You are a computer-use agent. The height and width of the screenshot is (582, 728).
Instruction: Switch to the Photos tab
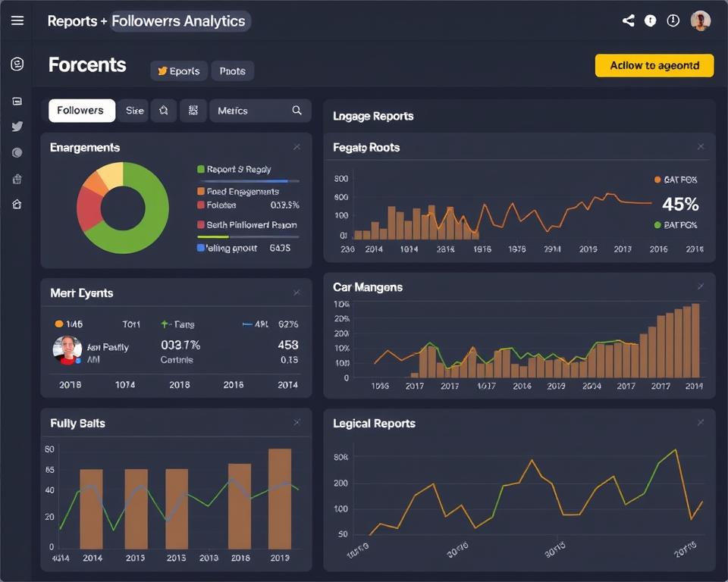[x=232, y=70]
